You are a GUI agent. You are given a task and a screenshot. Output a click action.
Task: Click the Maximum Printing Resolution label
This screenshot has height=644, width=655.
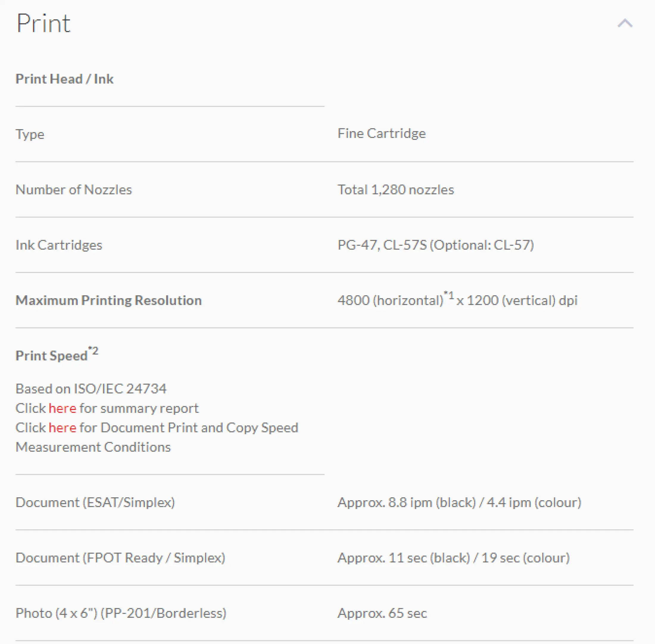coord(109,300)
